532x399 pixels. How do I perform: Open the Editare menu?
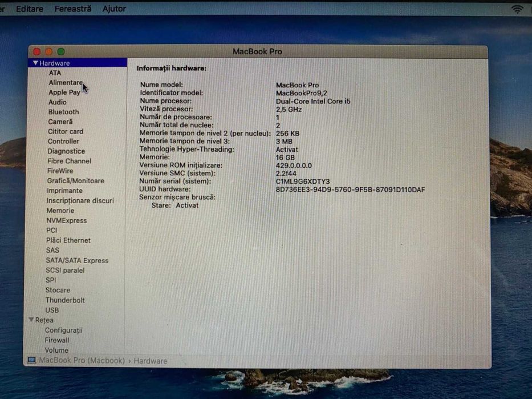30,9
